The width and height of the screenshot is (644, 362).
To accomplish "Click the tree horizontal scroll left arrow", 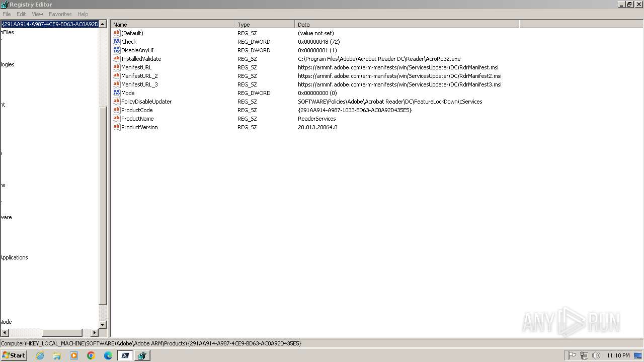I will click(x=5, y=333).
